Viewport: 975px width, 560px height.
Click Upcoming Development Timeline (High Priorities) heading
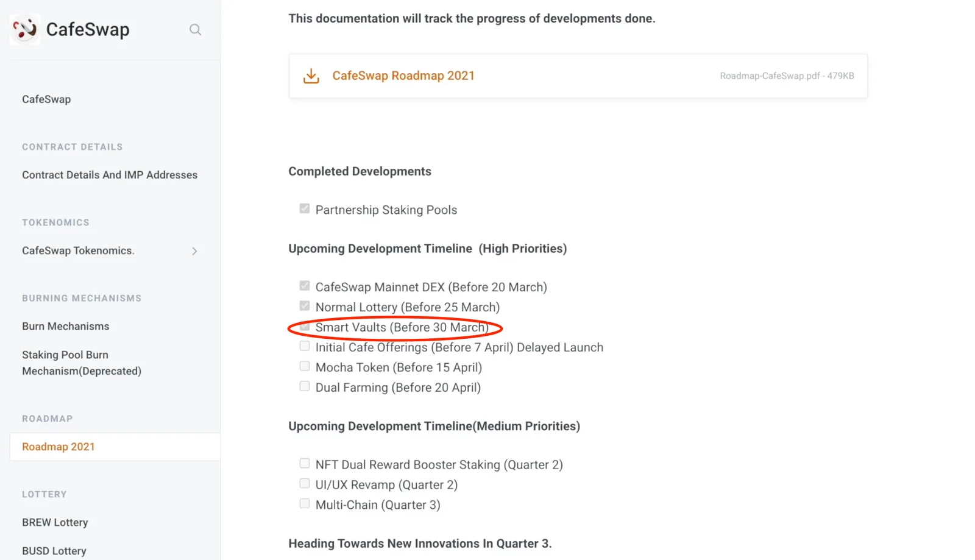coord(428,249)
